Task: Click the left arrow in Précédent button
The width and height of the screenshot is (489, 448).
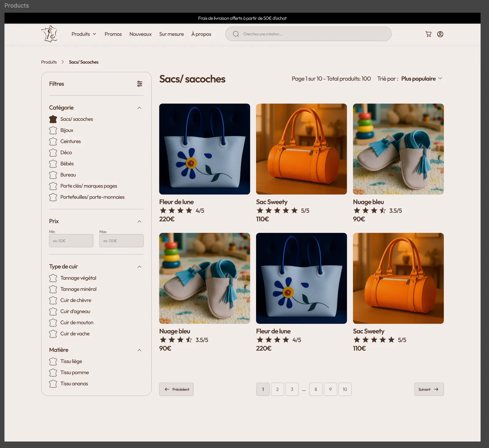Action: click(167, 389)
